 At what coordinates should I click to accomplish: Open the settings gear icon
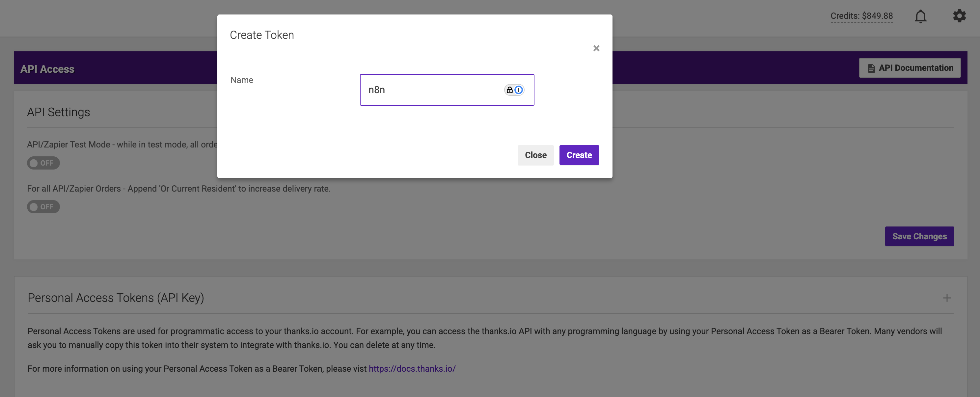click(x=959, y=16)
